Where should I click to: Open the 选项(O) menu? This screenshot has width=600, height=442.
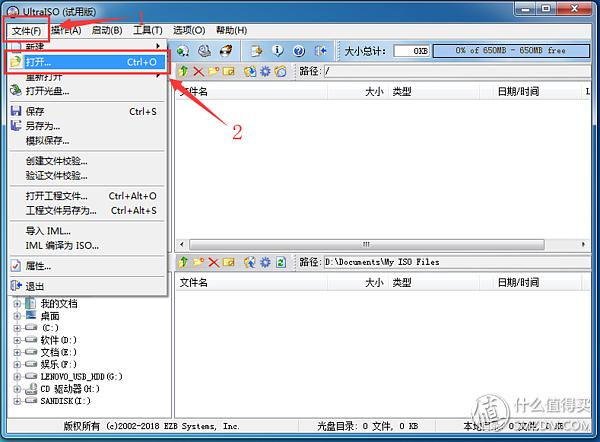(189, 30)
